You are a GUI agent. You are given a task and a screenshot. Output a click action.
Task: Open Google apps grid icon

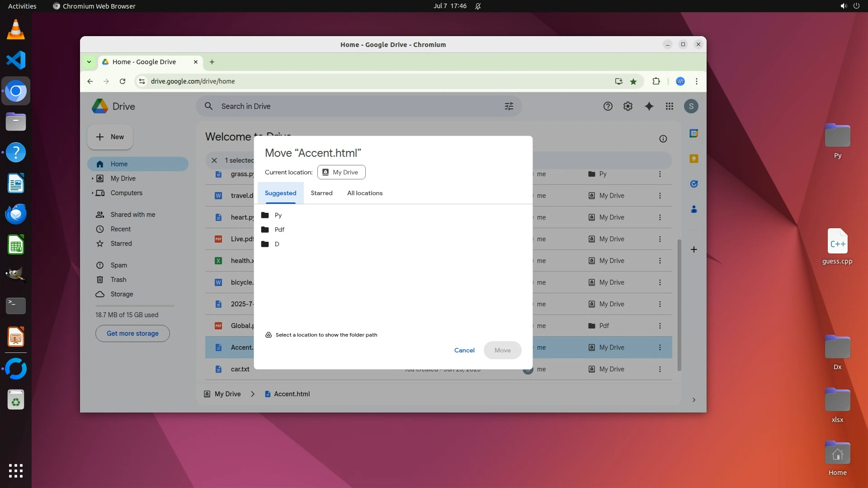click(x=670, y=106)
